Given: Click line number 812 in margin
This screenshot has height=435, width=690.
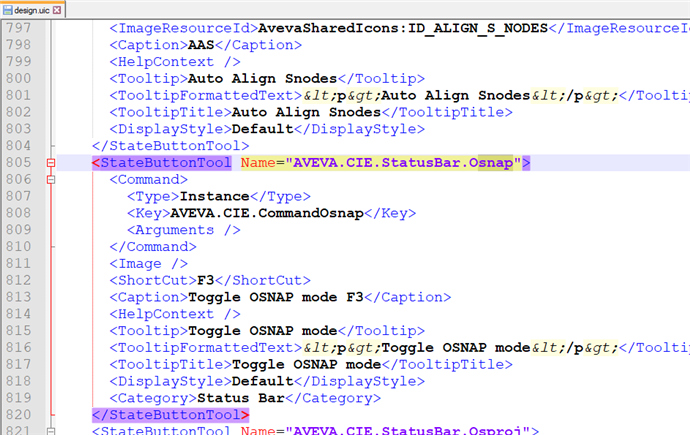Looking at the screenshot, I should click(18, 281).
